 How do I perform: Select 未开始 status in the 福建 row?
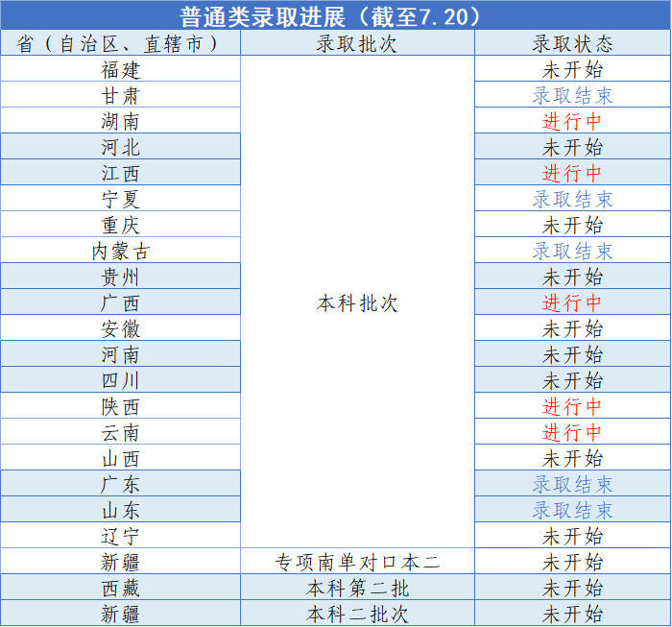point(572,68)
